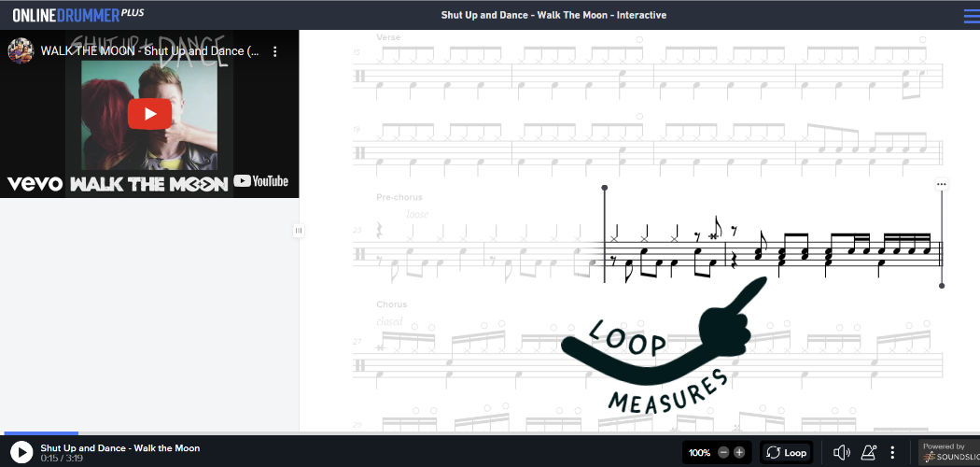Open loop selection options ellipsis
Image resolution: width=980 pixels, height=467 pixels.
point(941,184)
